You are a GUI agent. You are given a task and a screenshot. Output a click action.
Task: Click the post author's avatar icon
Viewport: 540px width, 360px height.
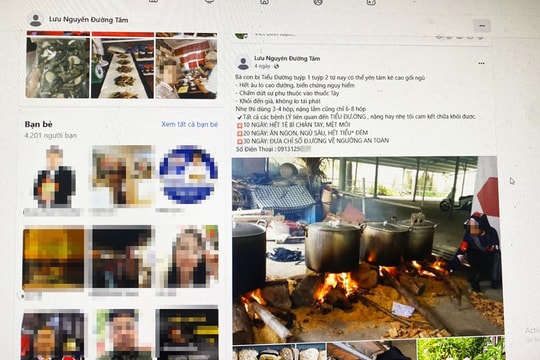pyautogui.click(x=243, y=62)
